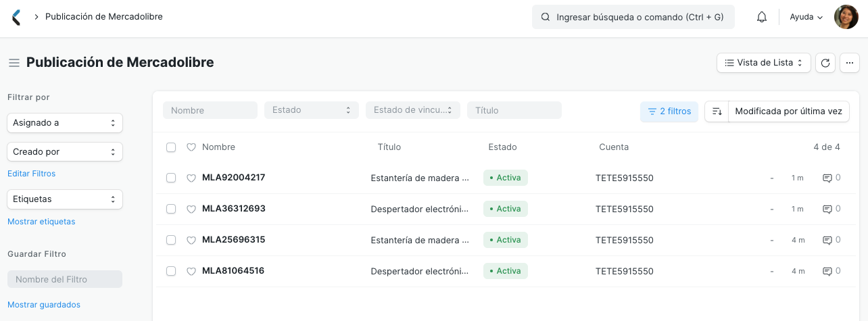This screenshot has height=321, width=868.
Task: Open the user avatar menu
Action: 846,17
